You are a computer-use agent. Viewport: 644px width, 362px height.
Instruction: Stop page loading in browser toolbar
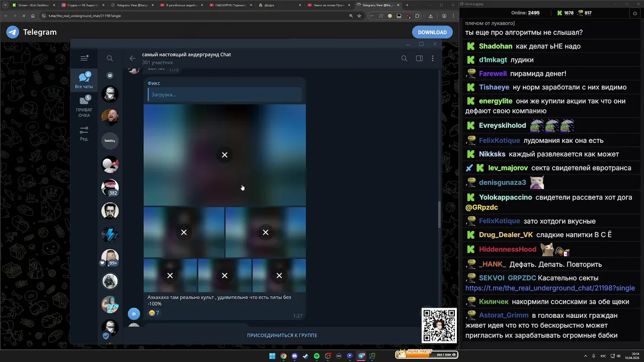point(23,16)
